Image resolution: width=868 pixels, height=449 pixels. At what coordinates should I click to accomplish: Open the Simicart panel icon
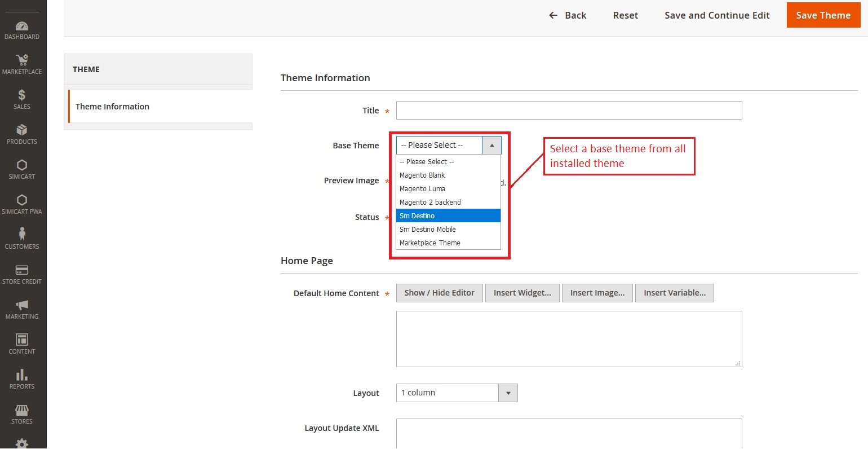click(x=22, y=167)
